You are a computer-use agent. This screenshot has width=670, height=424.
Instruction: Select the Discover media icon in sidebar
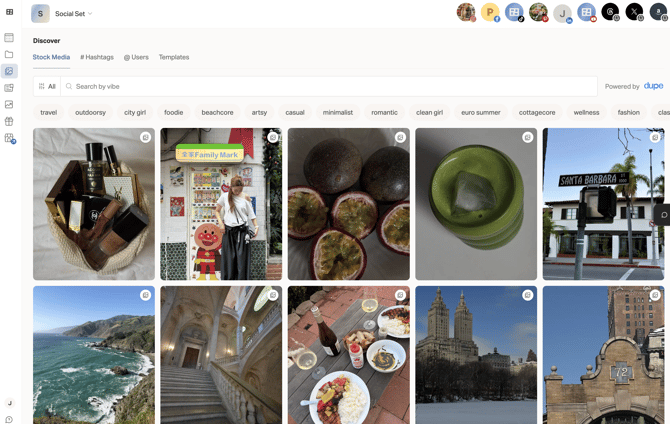click(9, 71)
